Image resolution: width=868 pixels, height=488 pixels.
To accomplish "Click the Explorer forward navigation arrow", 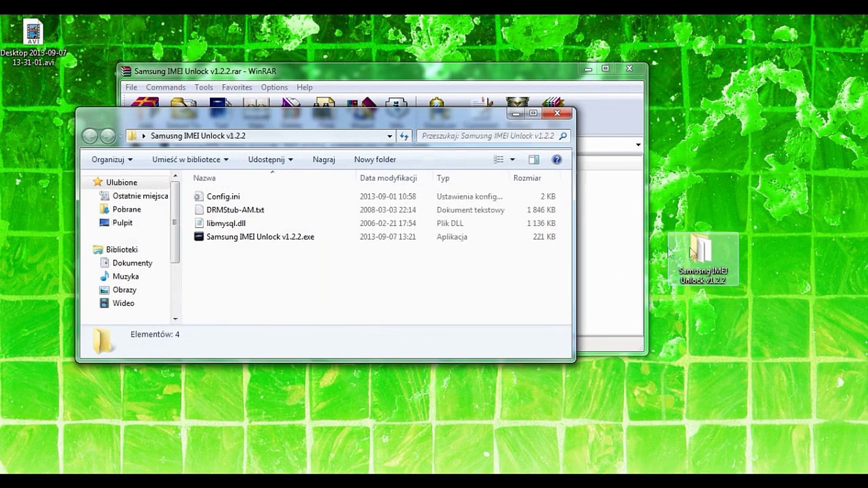I will [x=108, y=136].
